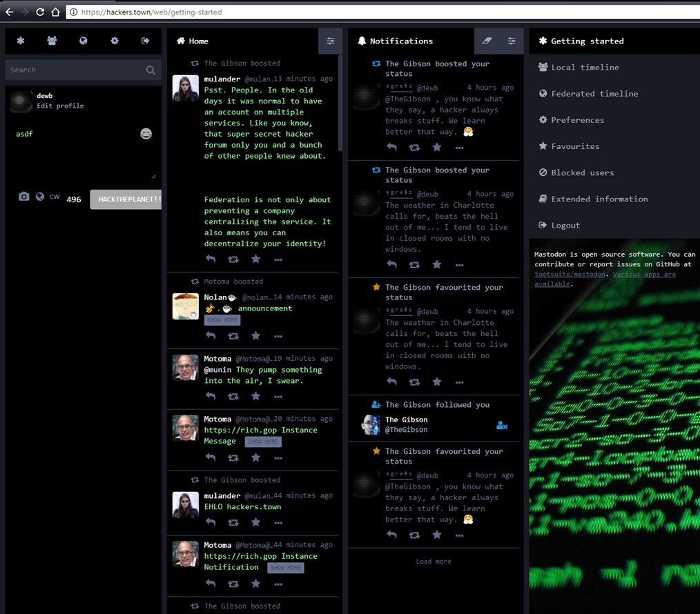Reply to mulander's 'EHLO hackers.town' post
This screenshot has height=614, width=700.
click(211, 522)
